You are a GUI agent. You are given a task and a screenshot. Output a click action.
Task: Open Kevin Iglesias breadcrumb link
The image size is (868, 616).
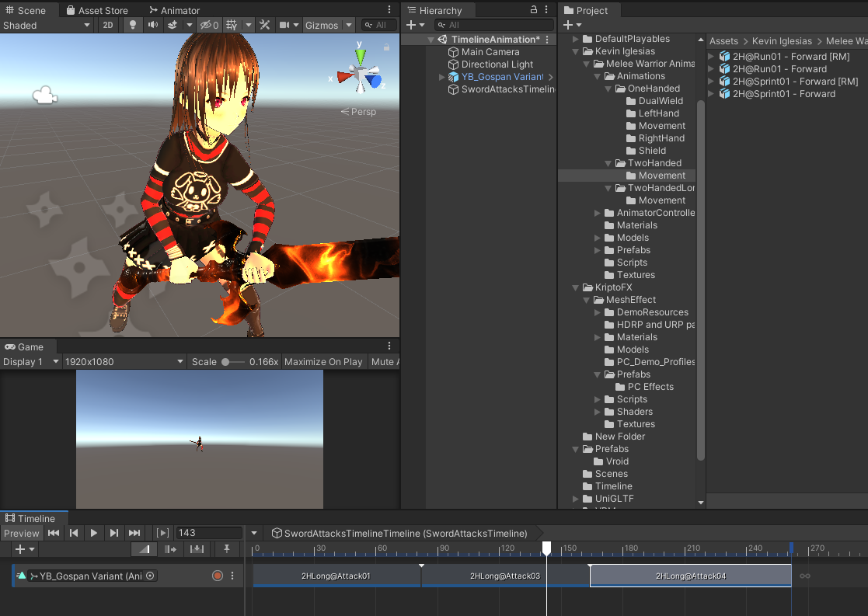(782, 41)
